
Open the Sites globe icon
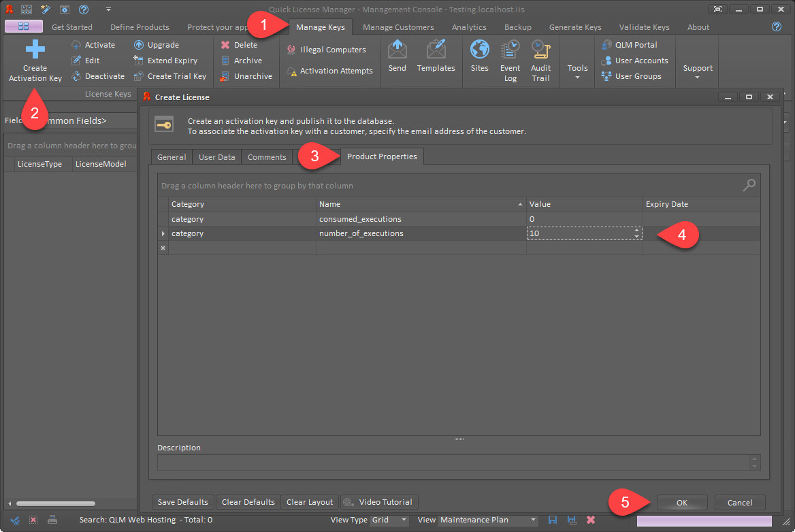(479, 49)
